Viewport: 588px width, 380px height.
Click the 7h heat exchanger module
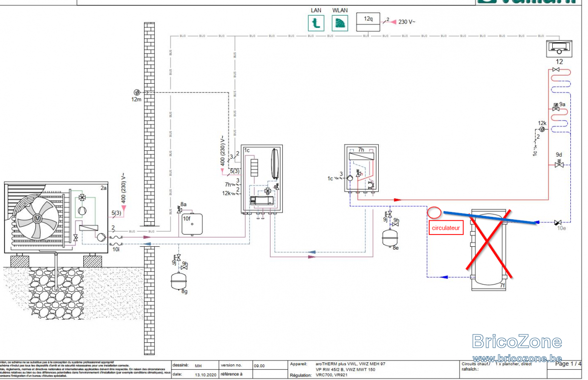pyautogui.click(x=362, y=168)
